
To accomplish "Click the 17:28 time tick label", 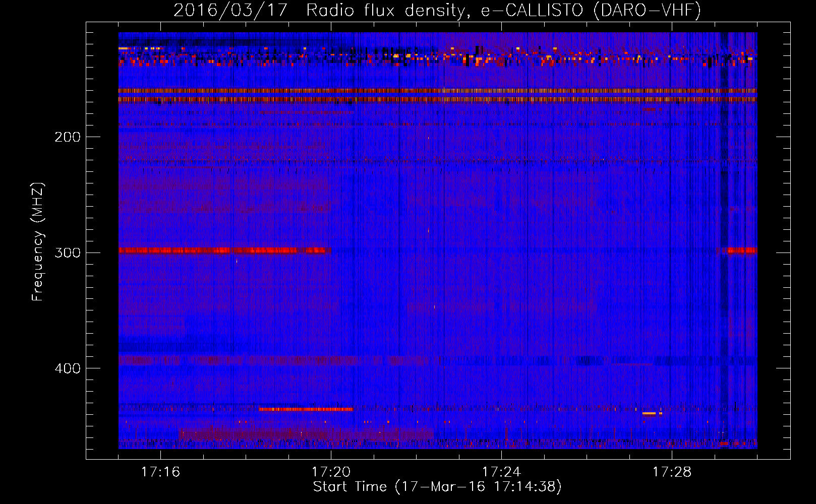I will coord(672,472).
